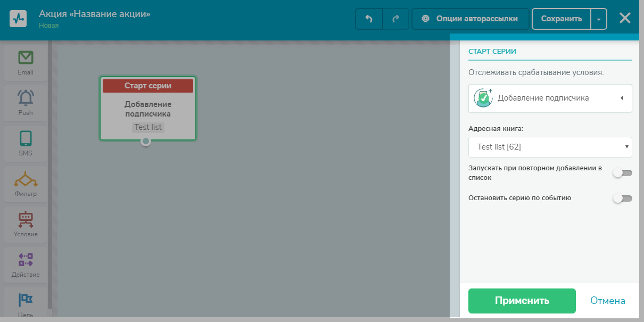Open the Добавление подписчика condition dropdown
The height and width of the screenshot is (322, 644).
(550, 98)
